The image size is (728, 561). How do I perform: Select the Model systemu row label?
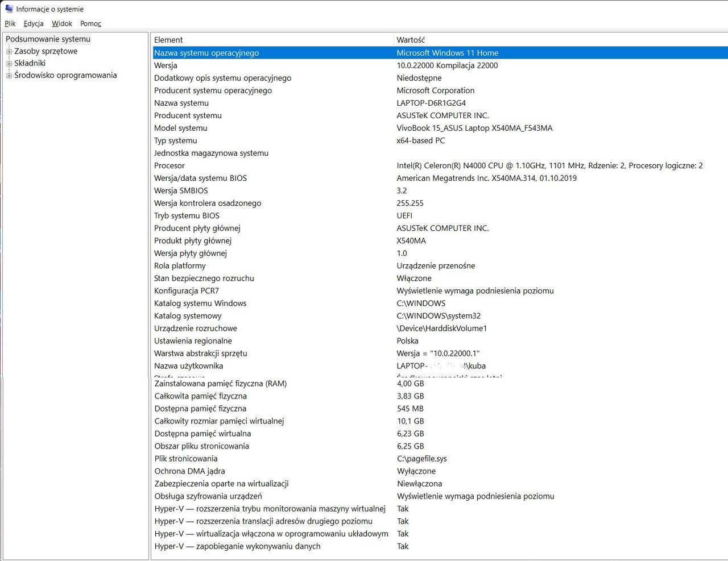pos(181,128)
